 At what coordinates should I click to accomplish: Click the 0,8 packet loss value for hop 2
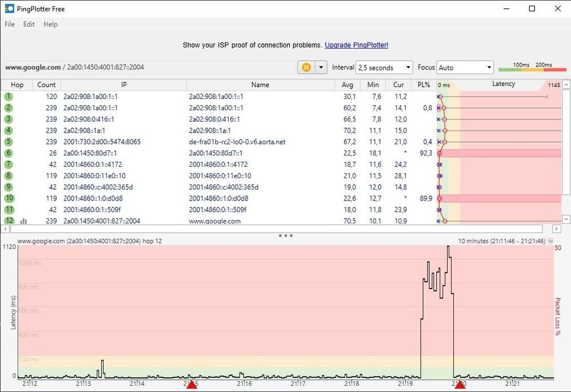pyautogui.click(x=428, y=108)
